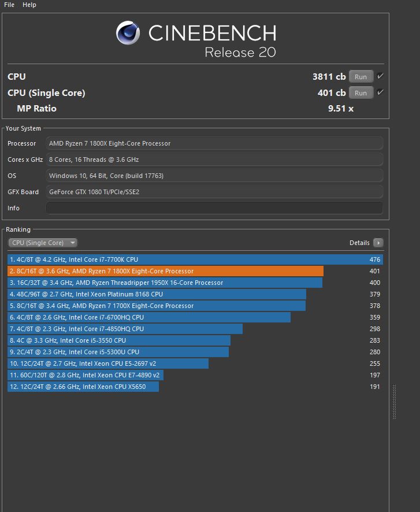Select the OS field Windows 10 value
The height and width of the screenshot is (512, 420).
click(x=214, y=176)
